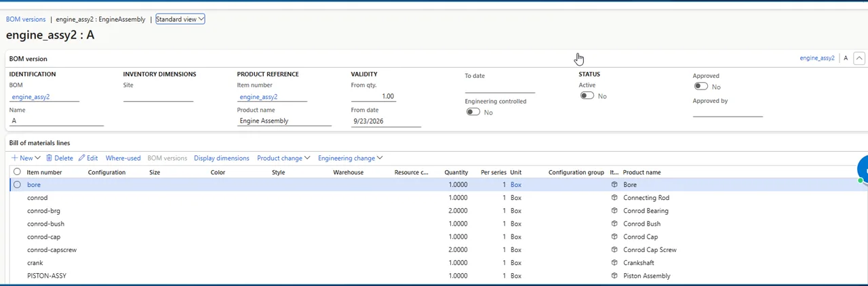Select the conrod-capscrew item
The image size is (868, 286).
click(52, 249)
